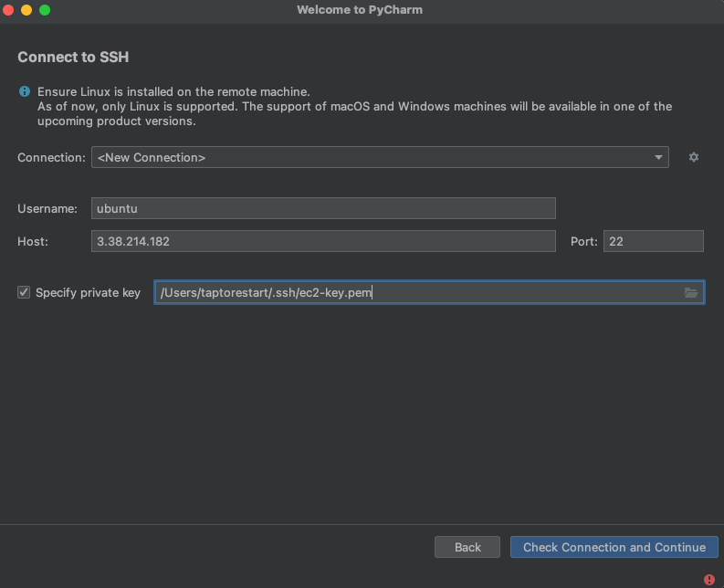Click the 'Username:' label

click(47, 209)
